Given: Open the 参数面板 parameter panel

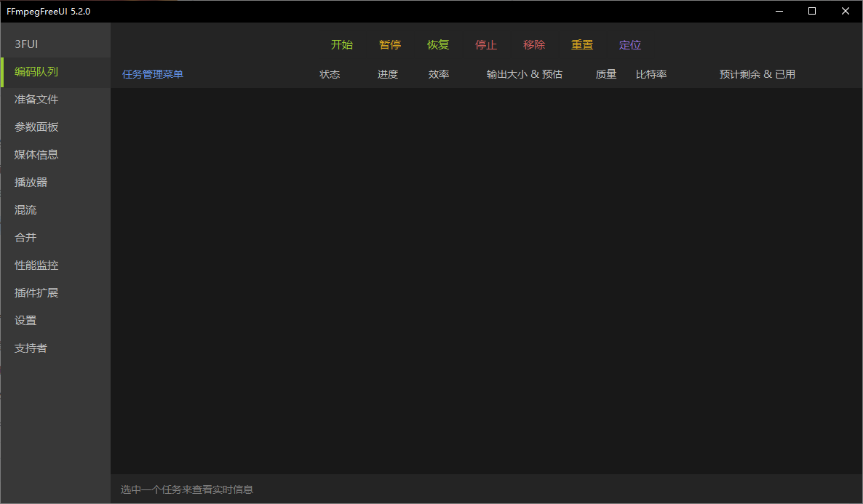Looking at the screenshot, I should point(36,127).
